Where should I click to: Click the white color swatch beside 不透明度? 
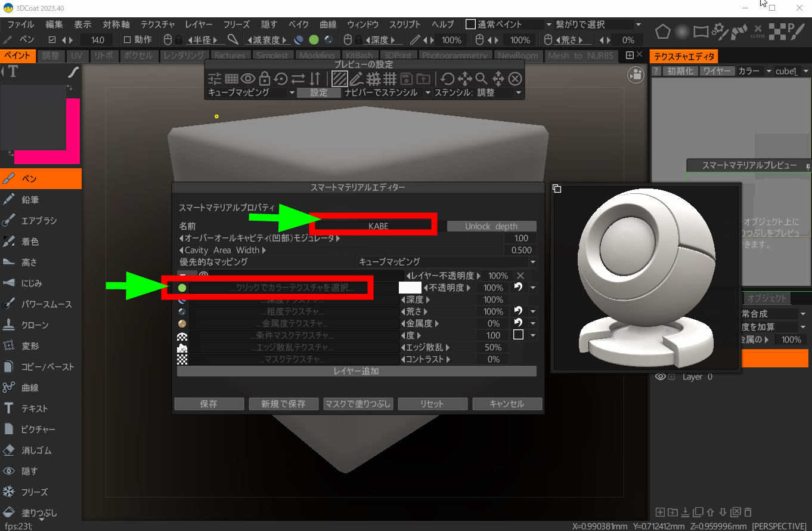(x=410, y=288)
